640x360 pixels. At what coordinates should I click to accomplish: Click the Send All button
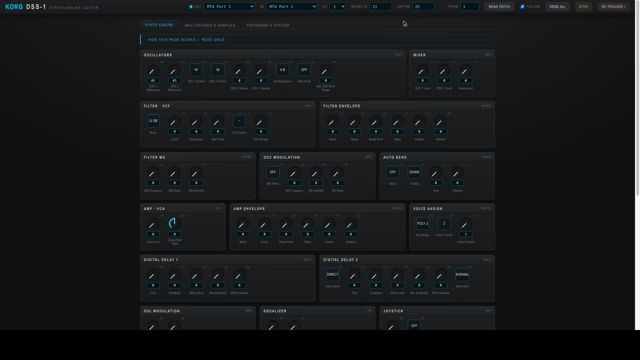pos(558,7)
